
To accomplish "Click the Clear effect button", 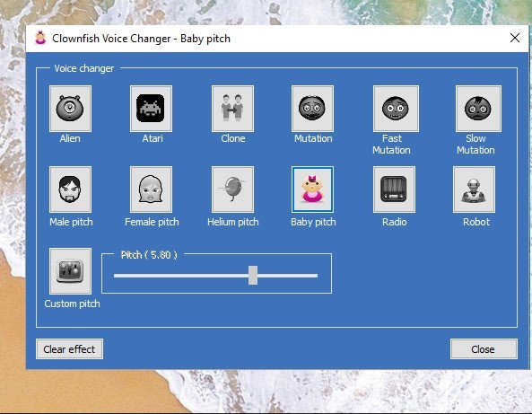I will pos(70,349).
